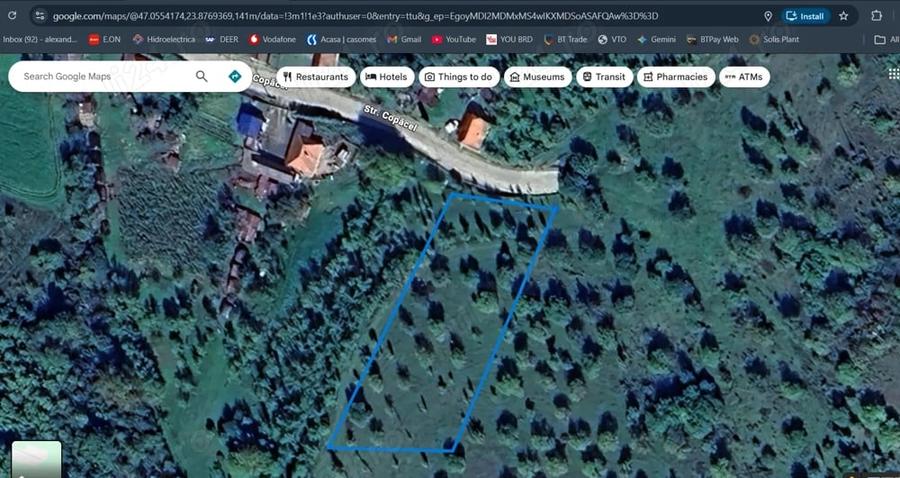The width and height of the screenshot is (900, 478).
Task: Install the Google Maps app
Action: tap(805, 16)
